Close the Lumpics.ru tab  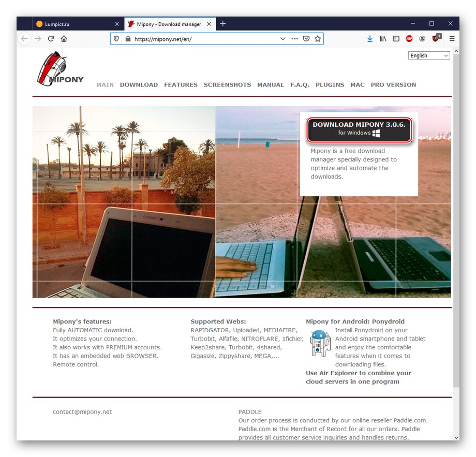click(117, 24)
